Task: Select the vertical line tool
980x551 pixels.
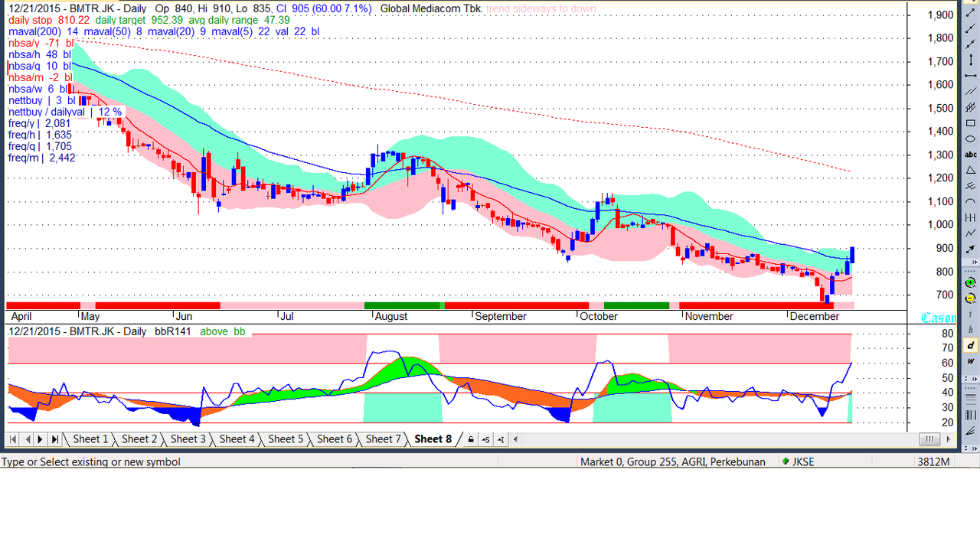Action: (x=970, y=60)
